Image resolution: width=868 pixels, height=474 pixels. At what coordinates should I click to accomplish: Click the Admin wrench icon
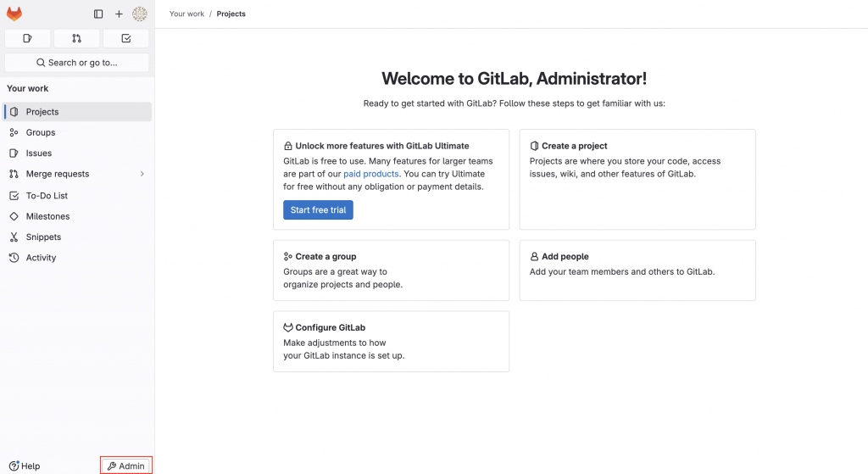112,466
